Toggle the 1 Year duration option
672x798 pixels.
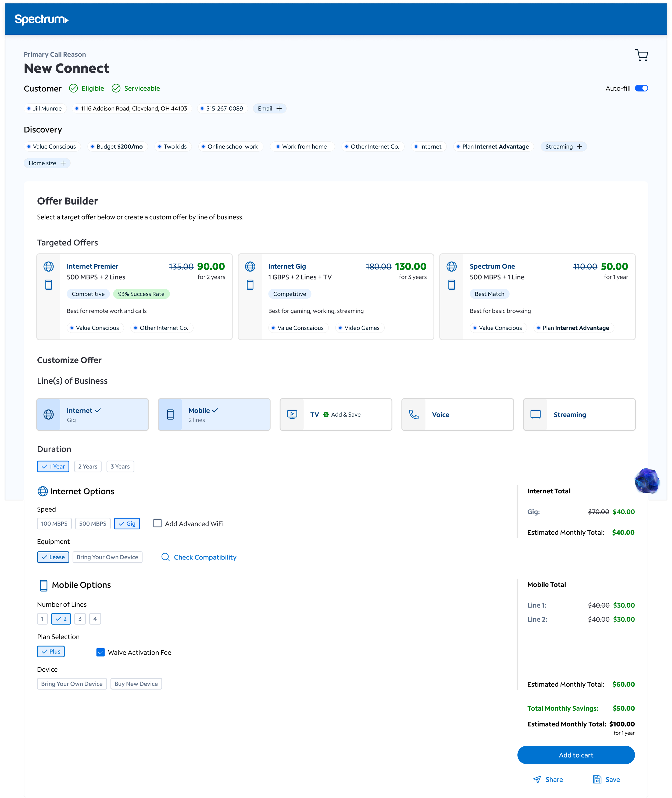[x=53, y=466]
